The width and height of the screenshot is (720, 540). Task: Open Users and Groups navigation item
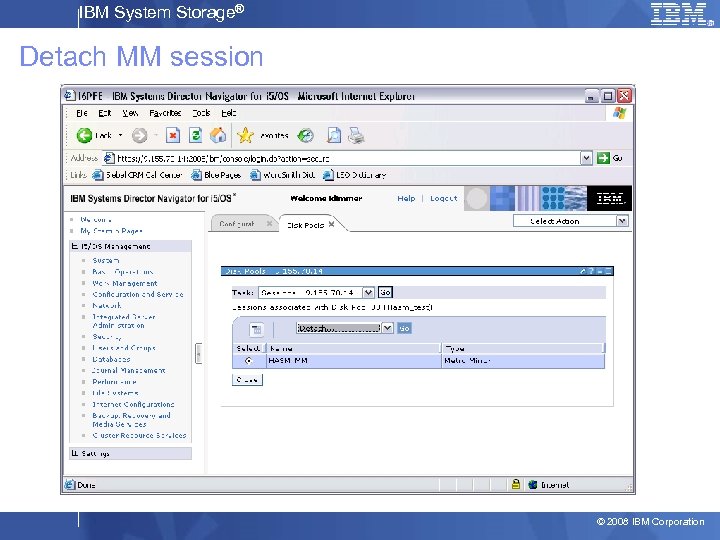point(124,348)
